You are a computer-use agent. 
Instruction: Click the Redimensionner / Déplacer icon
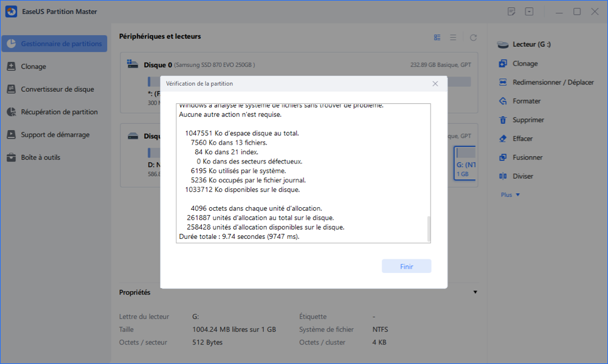pos(503,82)
